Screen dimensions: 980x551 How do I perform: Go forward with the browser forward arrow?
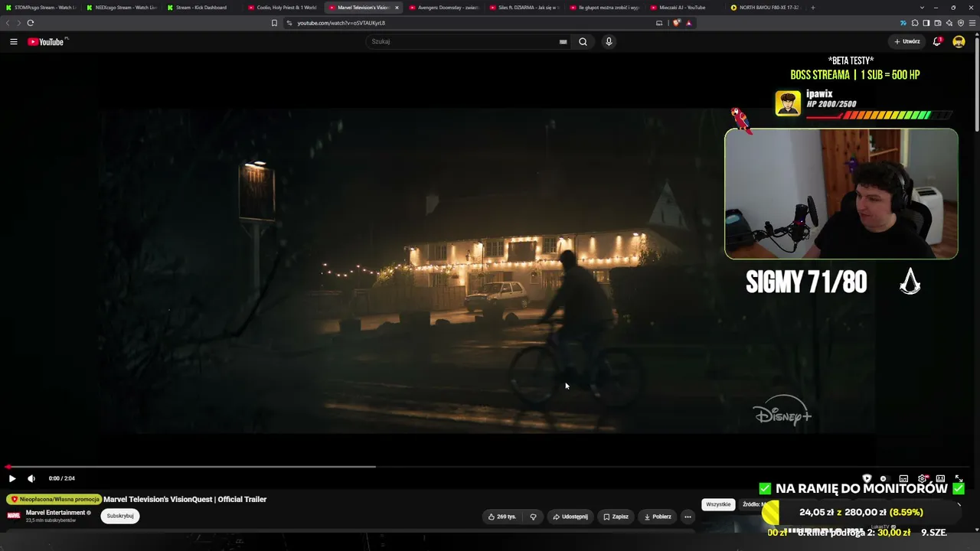coord(18,23)
